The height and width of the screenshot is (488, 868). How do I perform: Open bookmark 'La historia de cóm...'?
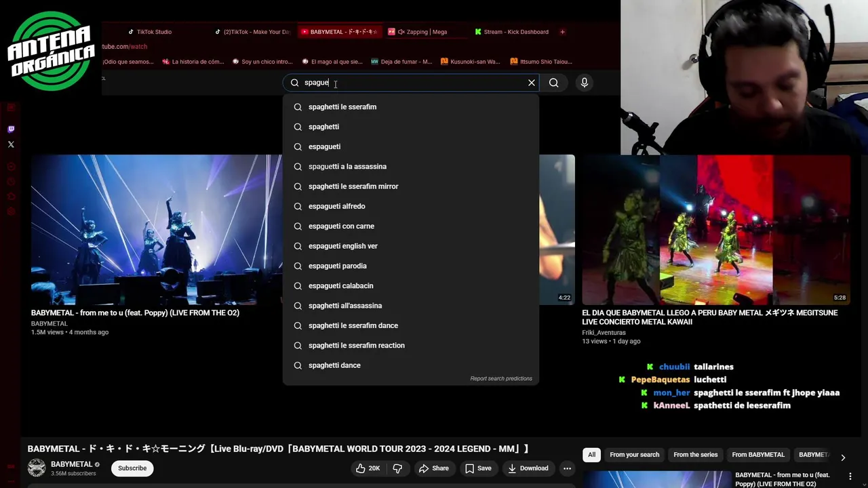point(193,62)
